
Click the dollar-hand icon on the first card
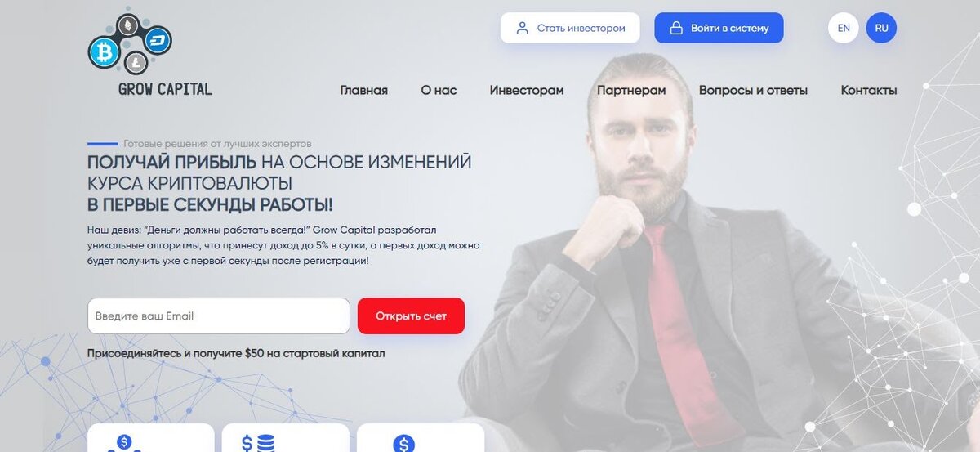click(x=124, y=444)
